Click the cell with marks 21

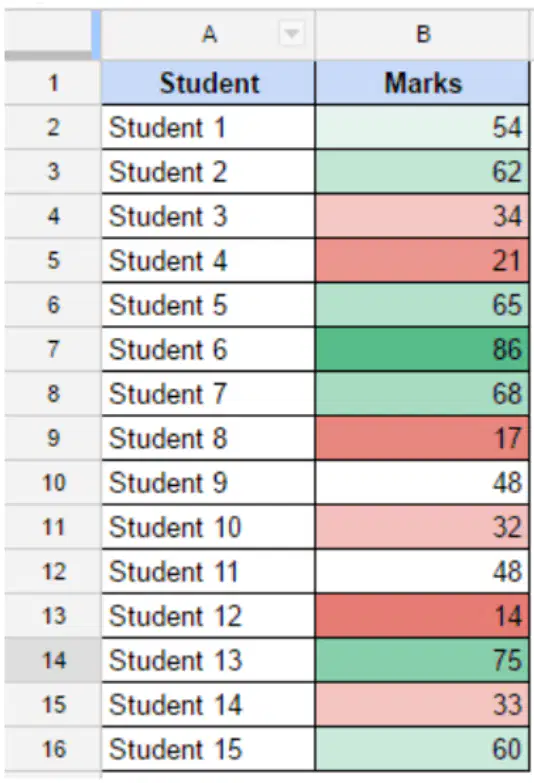click(422, 260)
